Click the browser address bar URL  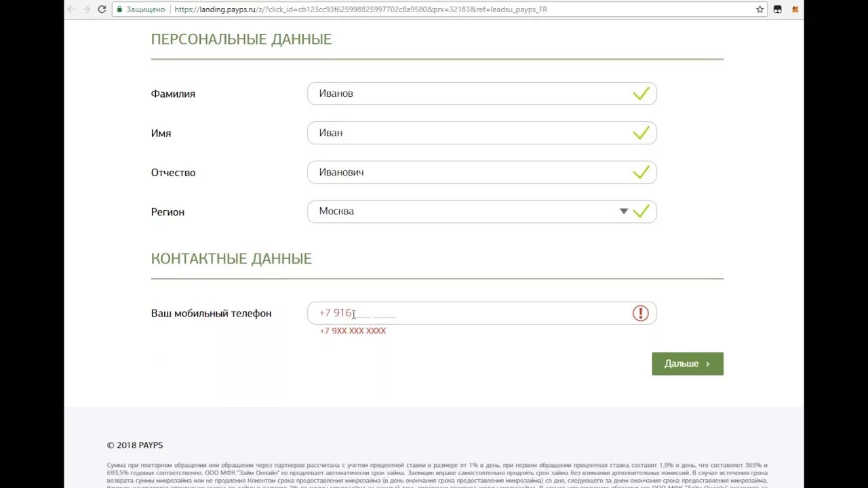click(x=361, y=9)
